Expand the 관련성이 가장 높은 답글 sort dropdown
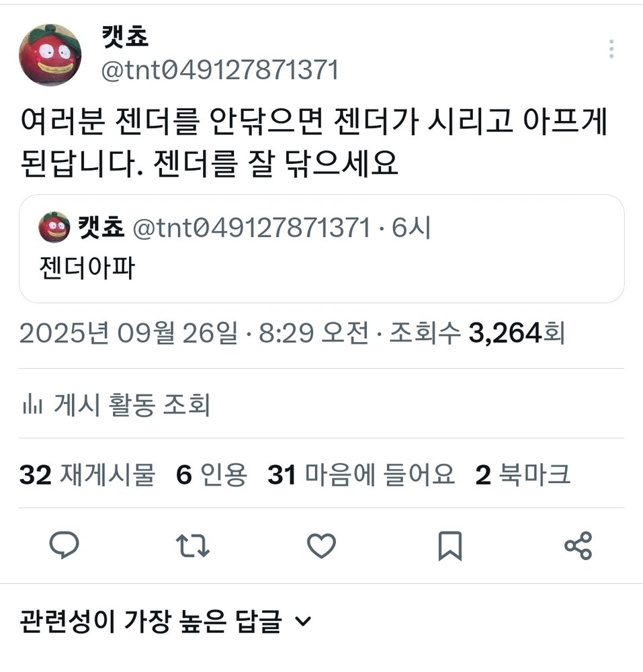 [x=165, y=621]
